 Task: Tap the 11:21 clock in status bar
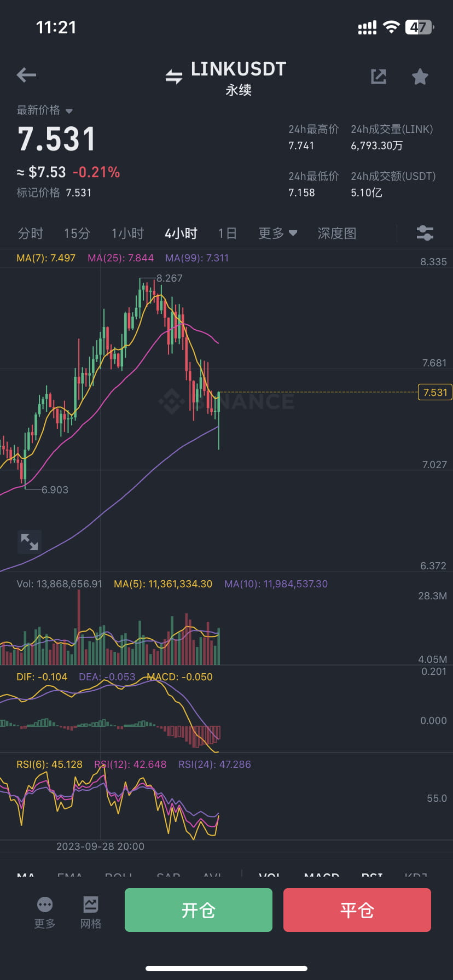(56, 27)
